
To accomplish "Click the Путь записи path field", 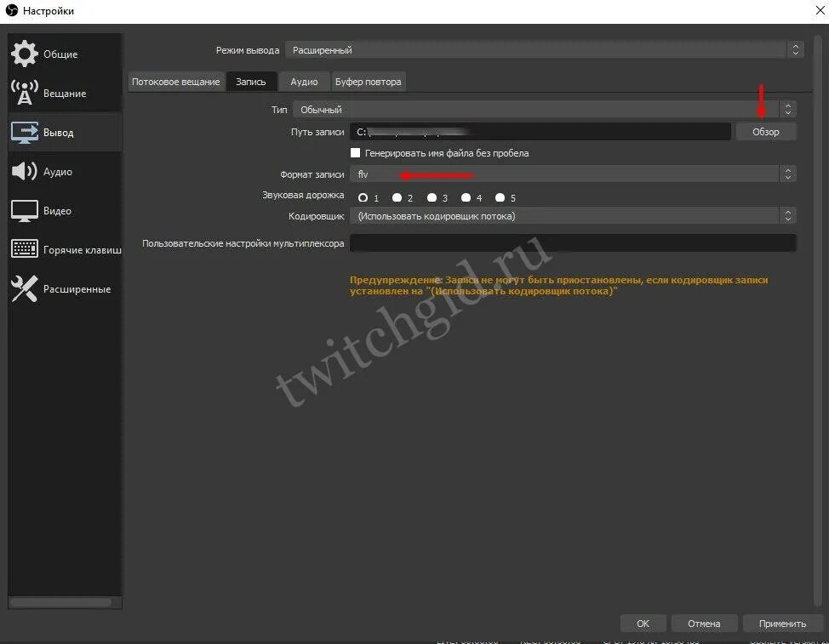I will [x=540, y=132].
